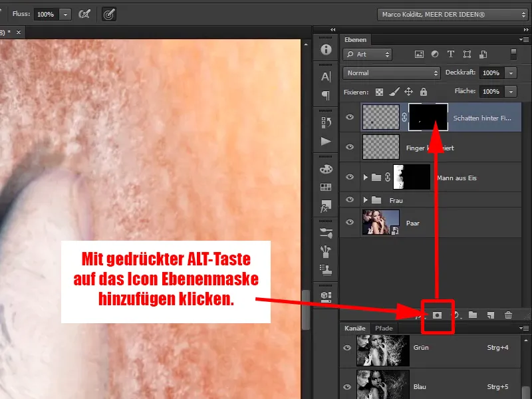Image resolution: width=532 pixels, height=399 pixels.
Task: Collapse the Ebenen panel dock arrows
Action: [526, 30]
